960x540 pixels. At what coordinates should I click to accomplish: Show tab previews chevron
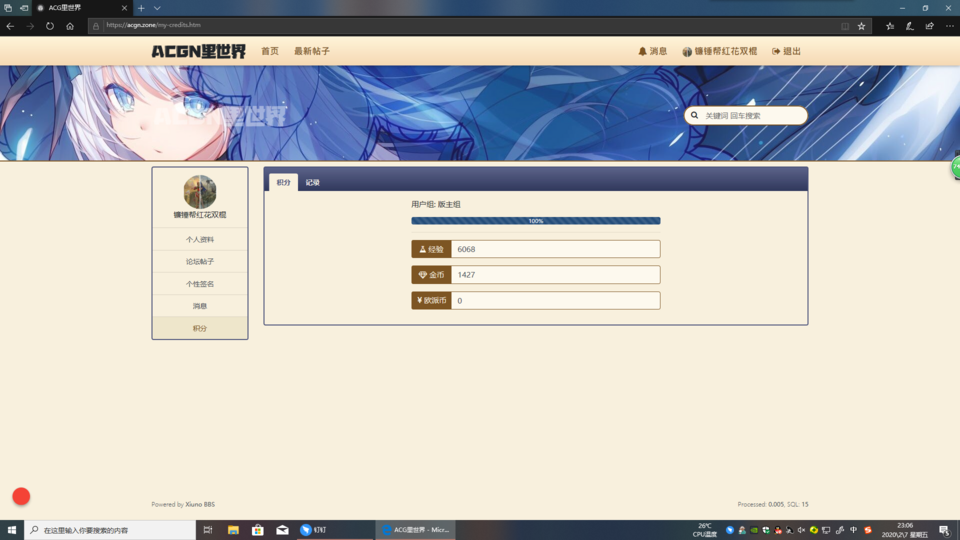click(x=157, y=8)
